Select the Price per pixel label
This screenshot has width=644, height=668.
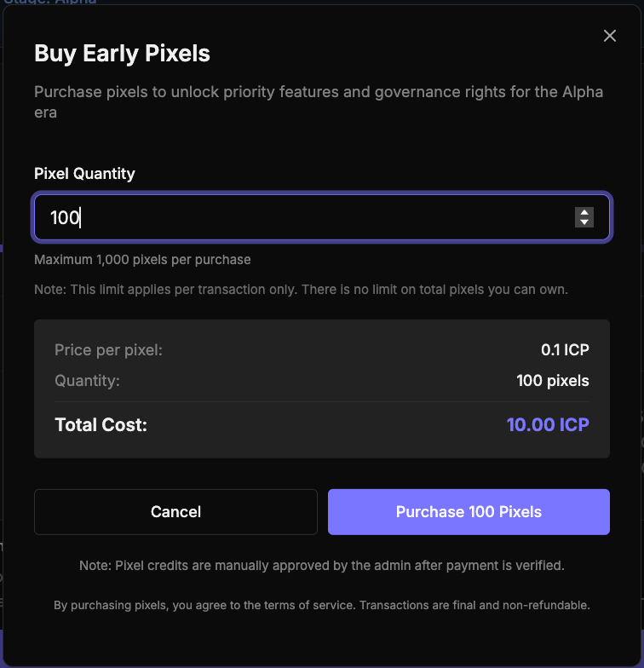pyautogui.click(x=108, y=350)
